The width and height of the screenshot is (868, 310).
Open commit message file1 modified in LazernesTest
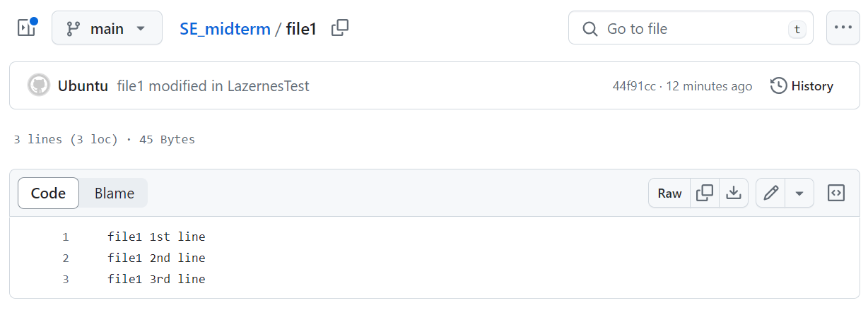pos(213,86)
